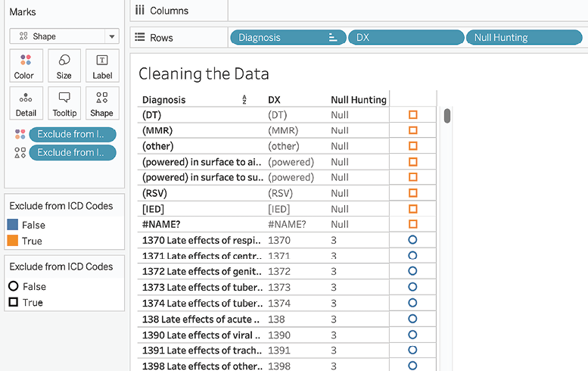Image resolution: width=588 pixels, height=371 pixels.
Task: Open the Tooltip marks card
Action: point(64,103)
